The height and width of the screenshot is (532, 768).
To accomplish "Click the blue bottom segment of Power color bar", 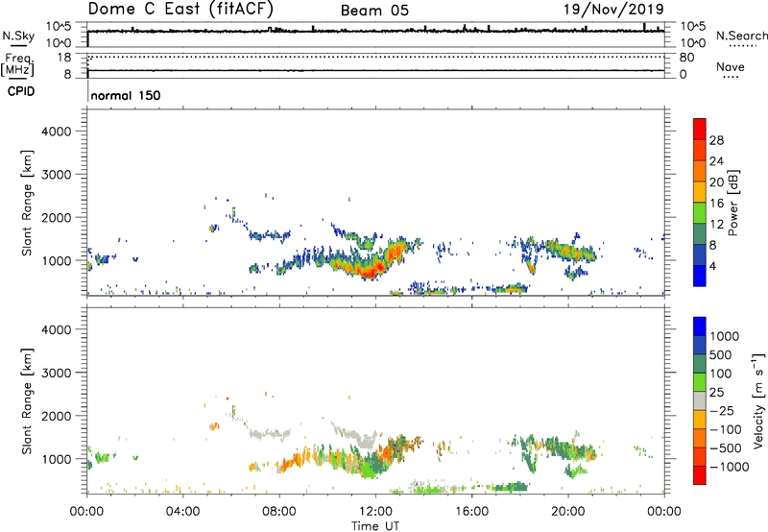I will (700, 276).
